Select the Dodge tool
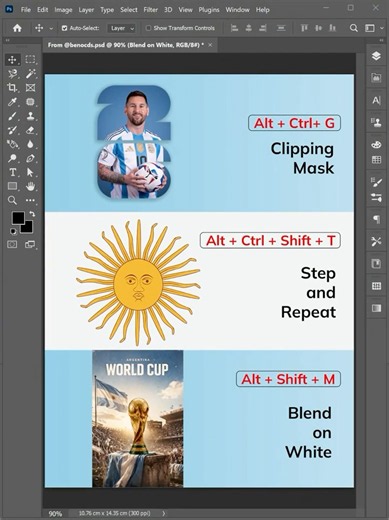 [x=12, y=158]
